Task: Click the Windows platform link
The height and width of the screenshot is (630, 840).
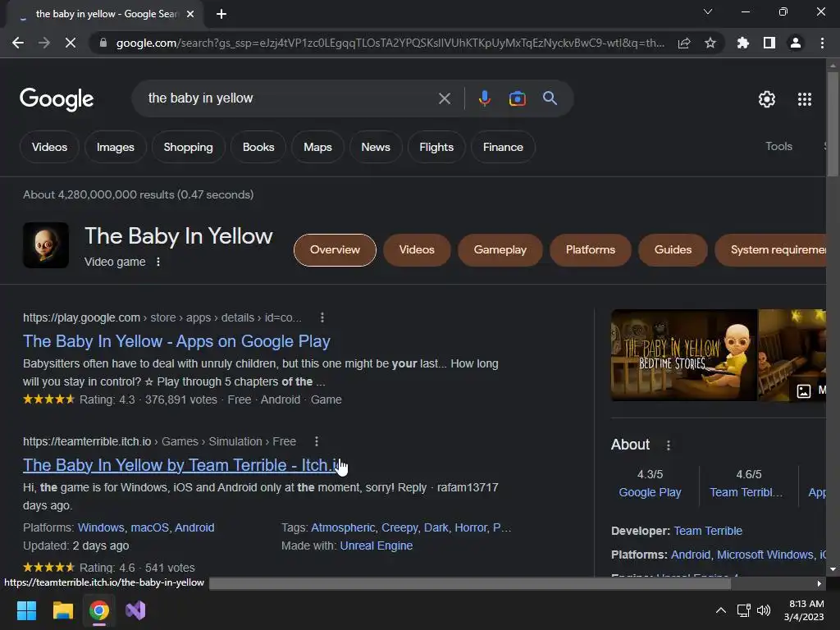Action: (x=101, y=527)
